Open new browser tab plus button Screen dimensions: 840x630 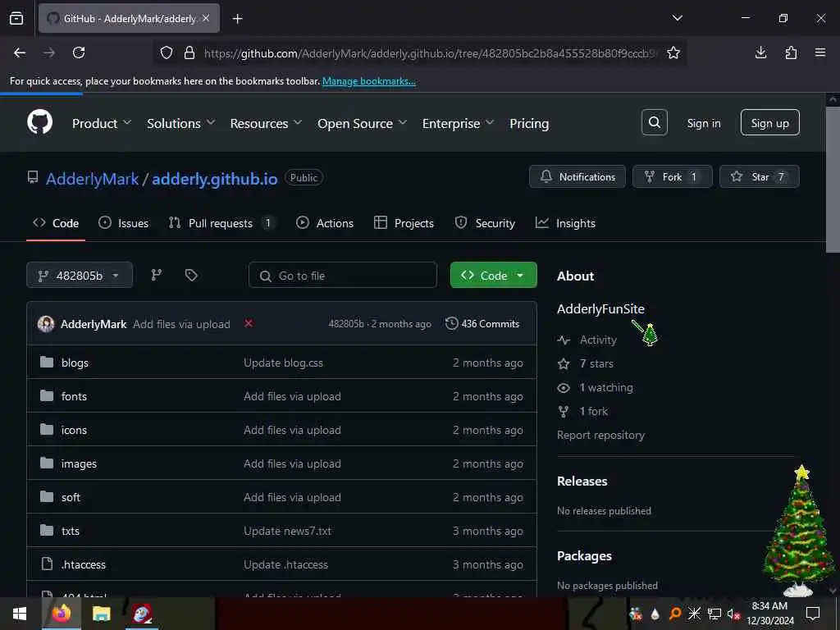(237, 19)
